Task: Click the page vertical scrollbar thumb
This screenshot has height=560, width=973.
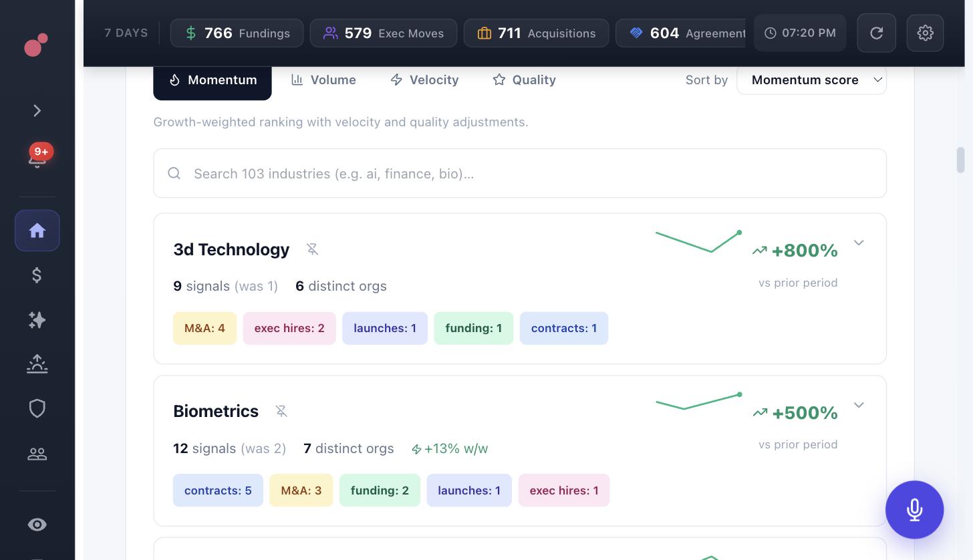Action: tap(961, 160)
